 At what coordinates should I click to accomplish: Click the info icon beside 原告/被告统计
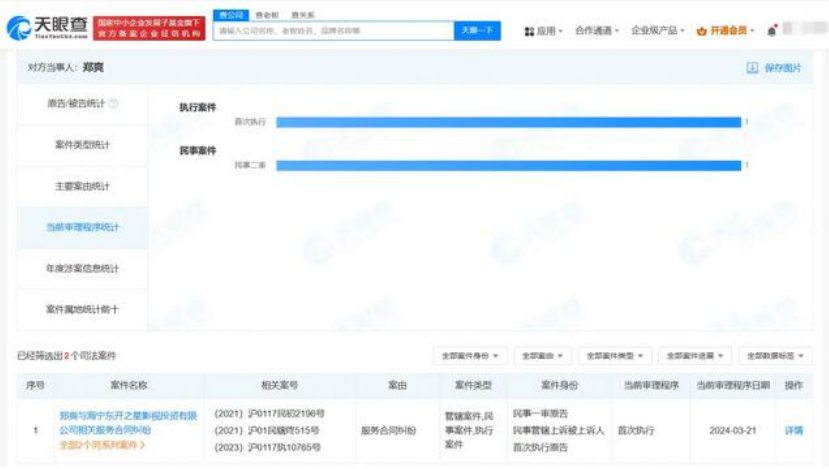(113, 104)
